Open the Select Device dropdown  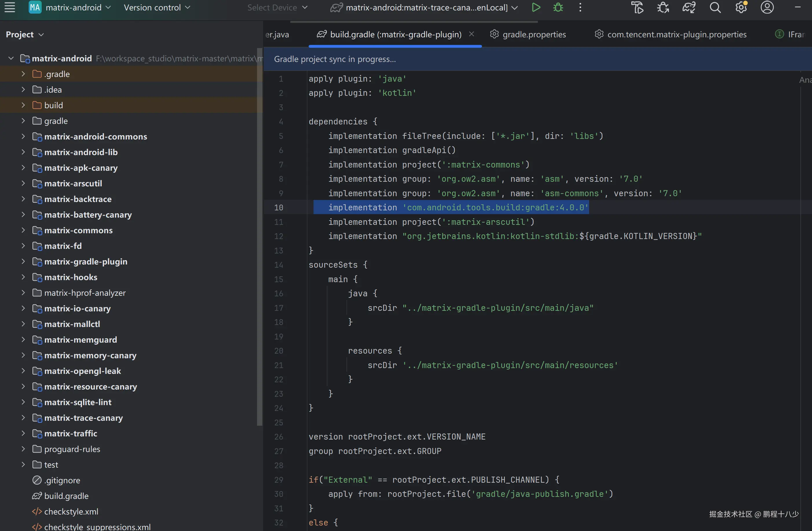tap(277, 8)
